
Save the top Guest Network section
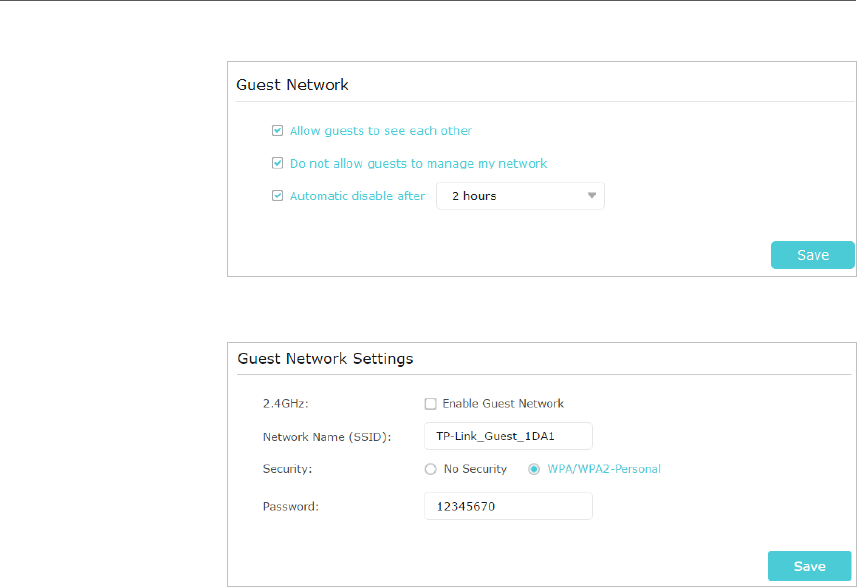813,255
